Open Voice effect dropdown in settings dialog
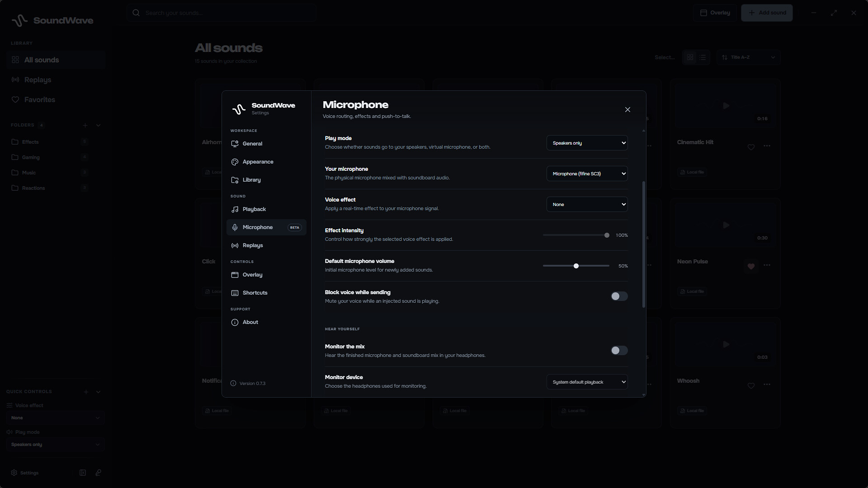 coord(587,204)
